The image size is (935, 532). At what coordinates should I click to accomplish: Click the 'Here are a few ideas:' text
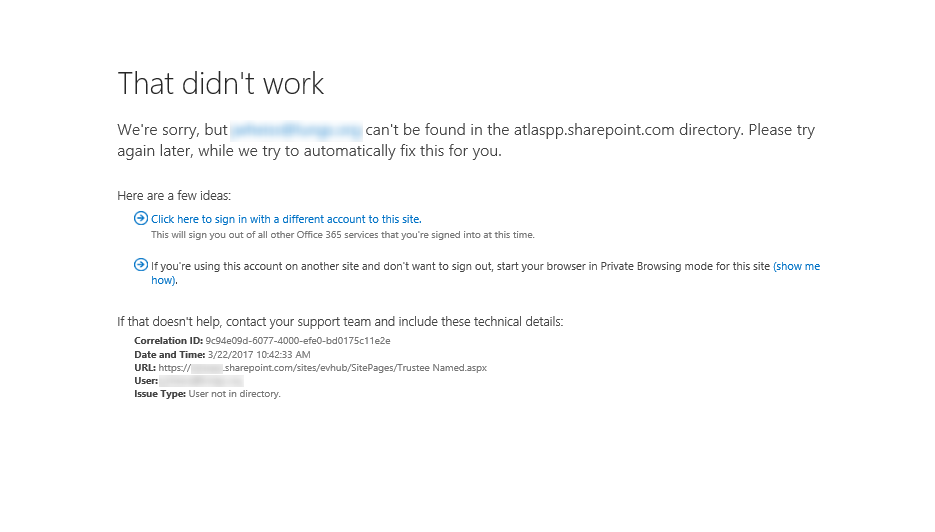tap(174, 196)
